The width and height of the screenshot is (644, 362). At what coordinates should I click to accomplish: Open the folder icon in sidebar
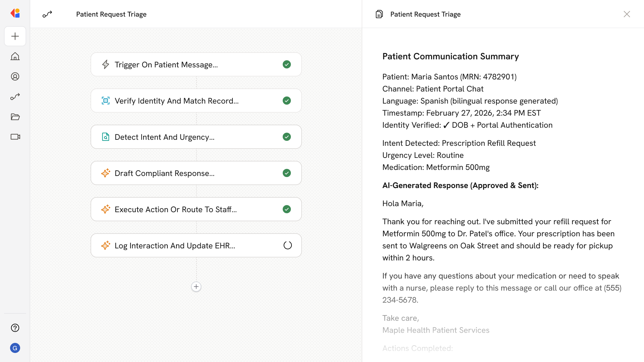[x=15, y=117]
